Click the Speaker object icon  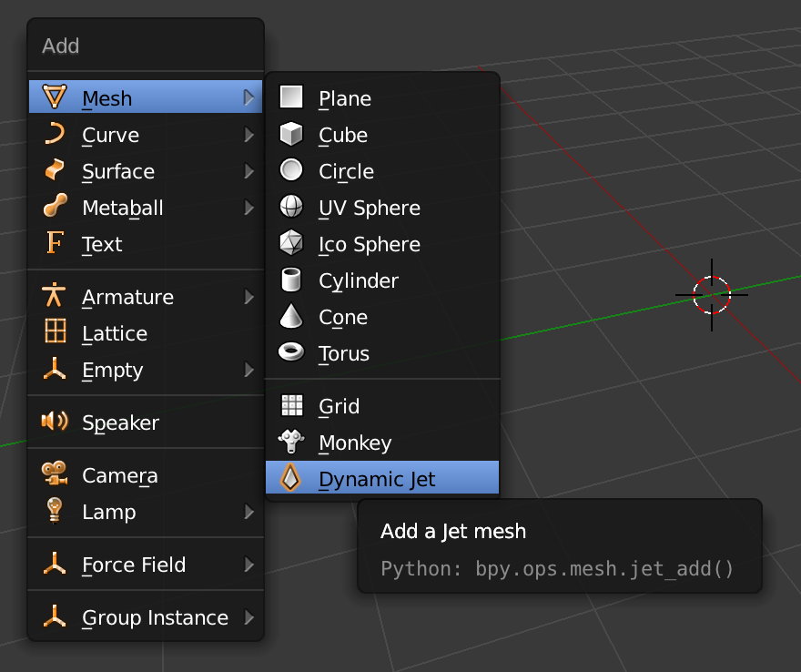coord(54,422)
